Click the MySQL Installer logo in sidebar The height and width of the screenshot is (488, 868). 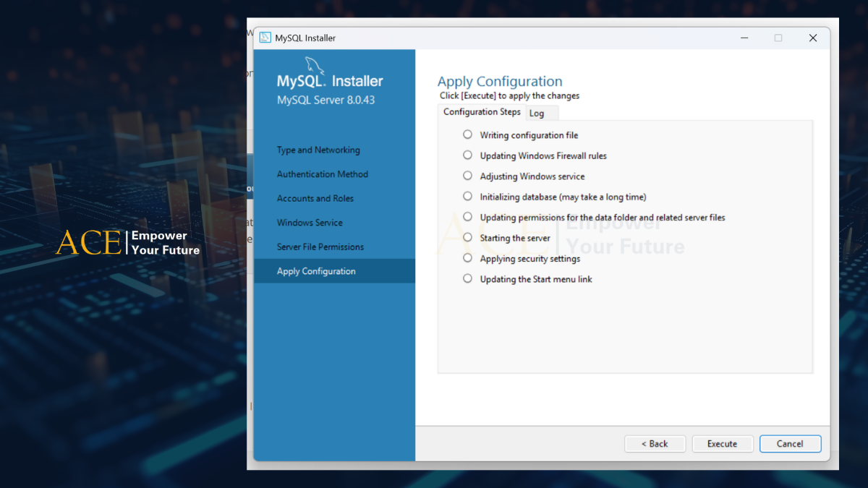click(x=330, y=81)
